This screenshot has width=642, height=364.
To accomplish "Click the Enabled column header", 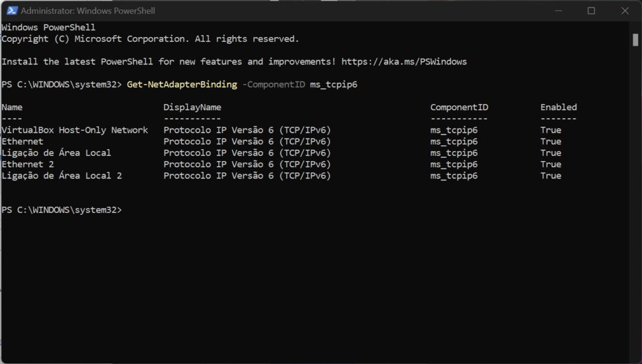I will (x=558, y=107).
